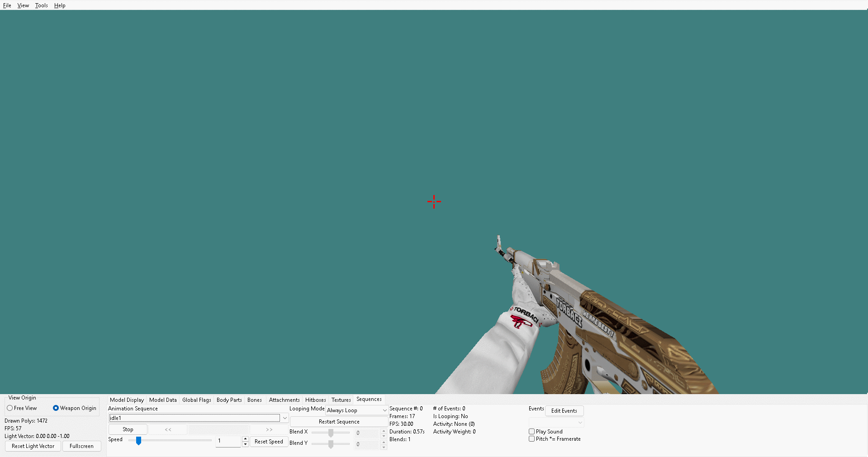This screenshot has width=868, height=457.
Task: Enable the Play Sound checkbox
Action: coord(532,432)
